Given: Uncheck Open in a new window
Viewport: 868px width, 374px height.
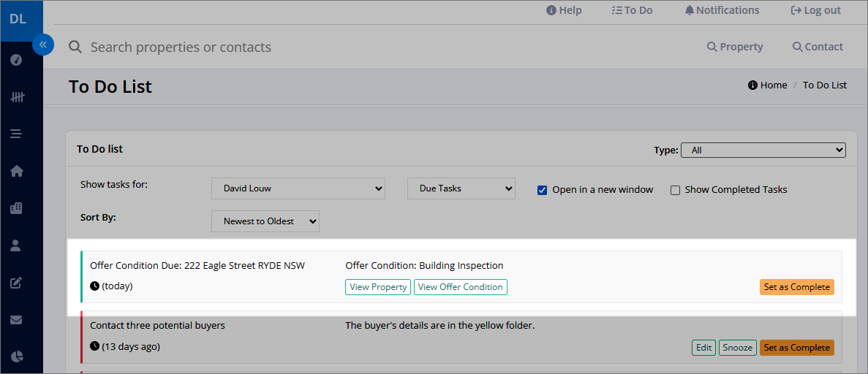Looking at the screenshot, I should point(543,190).
